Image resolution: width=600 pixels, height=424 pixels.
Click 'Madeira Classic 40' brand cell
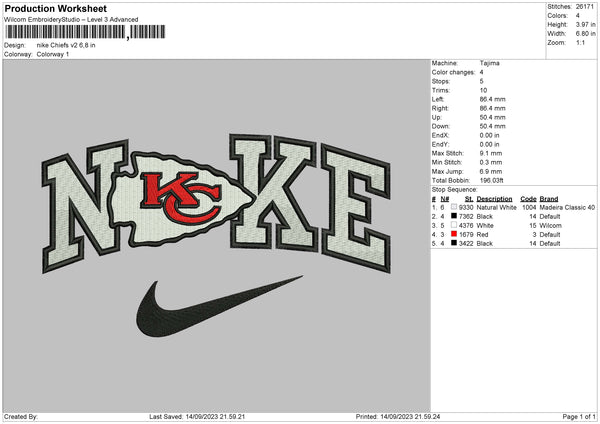(567, 207)
